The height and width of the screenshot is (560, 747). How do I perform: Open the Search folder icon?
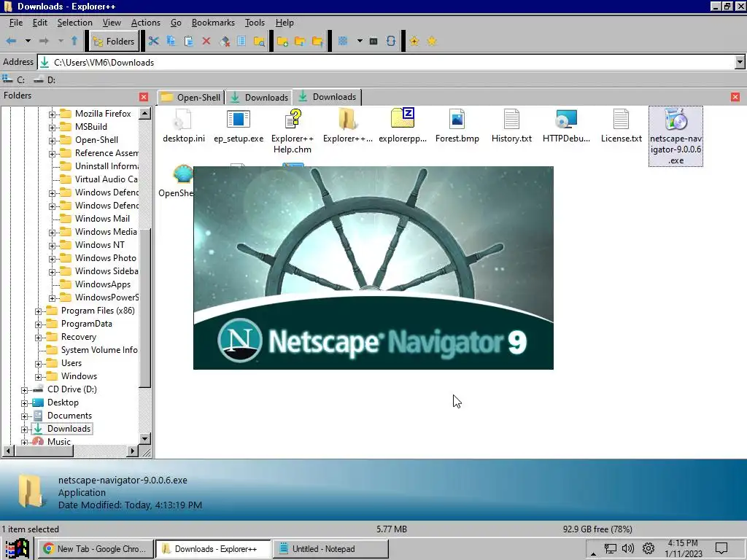point(259,42)
